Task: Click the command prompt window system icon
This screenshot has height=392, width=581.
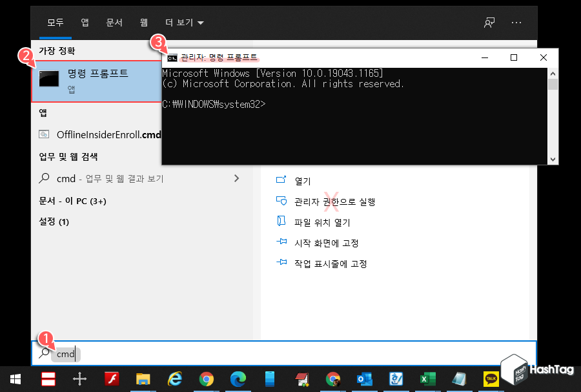Action: 172,58
